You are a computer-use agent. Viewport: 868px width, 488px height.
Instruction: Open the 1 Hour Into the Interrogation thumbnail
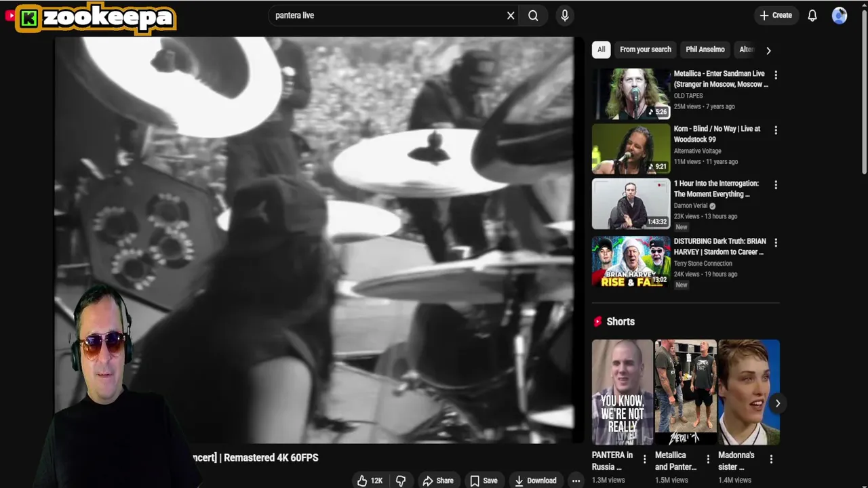coord(631,204)
